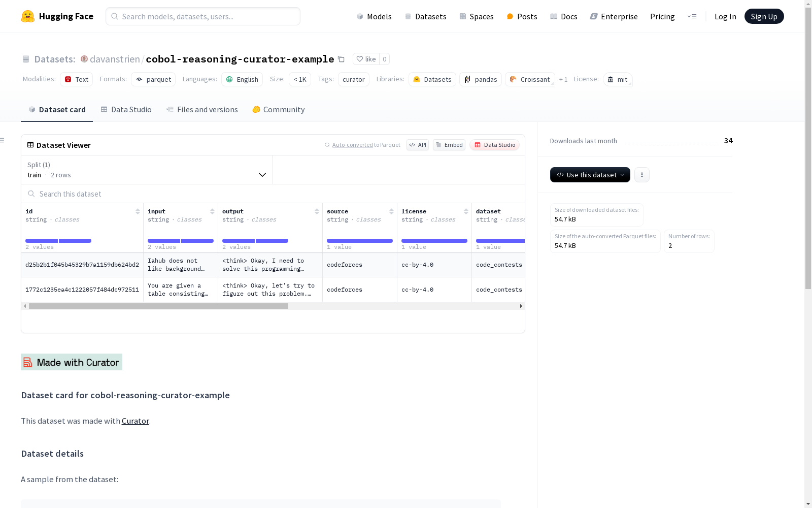Open the API button in viewer

pyautogui.click(x=418, y=145)
